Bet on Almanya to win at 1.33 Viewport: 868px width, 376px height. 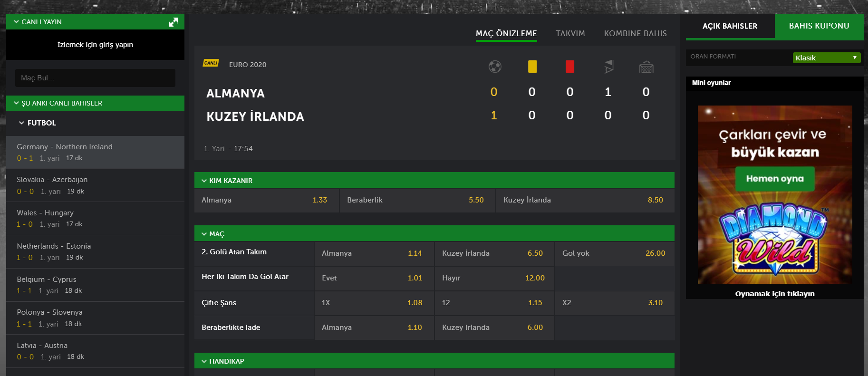(x=267, y=200)
